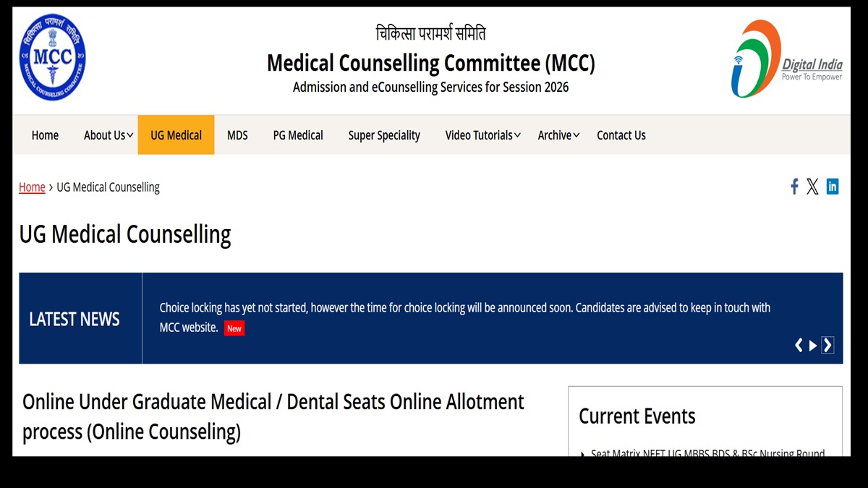Open the Contact Us page
Screen dimensions: 868x488
tap(621, 135)
